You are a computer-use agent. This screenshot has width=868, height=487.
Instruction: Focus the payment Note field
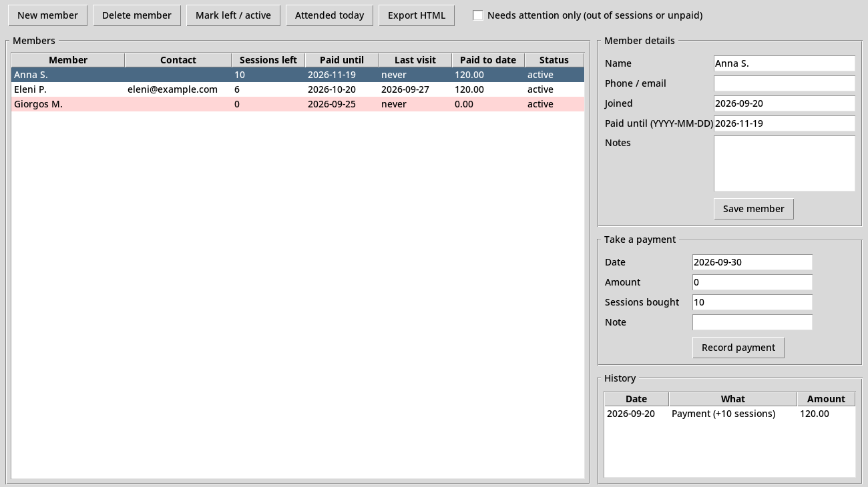[x=752, y=322]
